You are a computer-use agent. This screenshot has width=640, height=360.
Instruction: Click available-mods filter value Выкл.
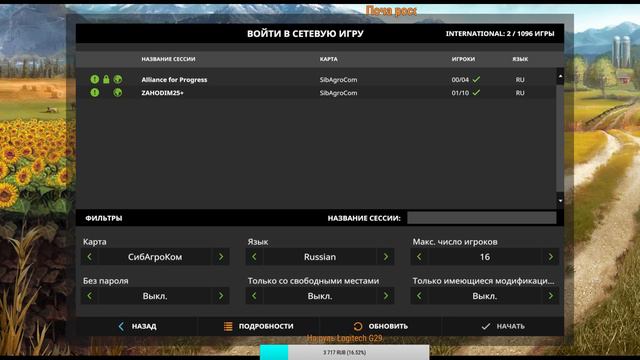tap(485, 296)
